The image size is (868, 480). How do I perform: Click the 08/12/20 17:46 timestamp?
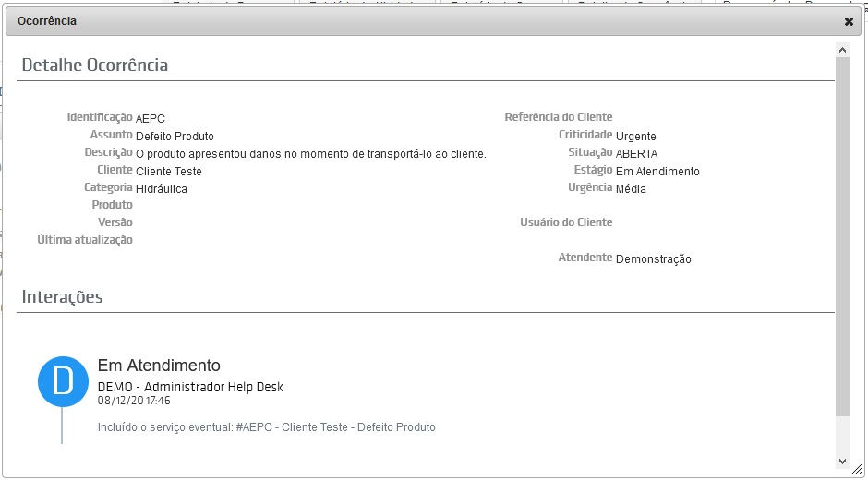[x=134, y=401]
